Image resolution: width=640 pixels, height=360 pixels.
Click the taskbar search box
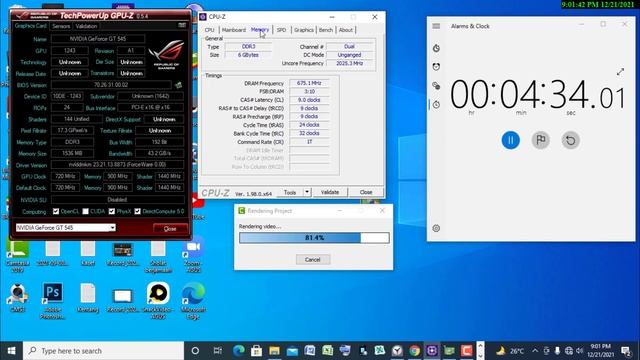point(104,351)
